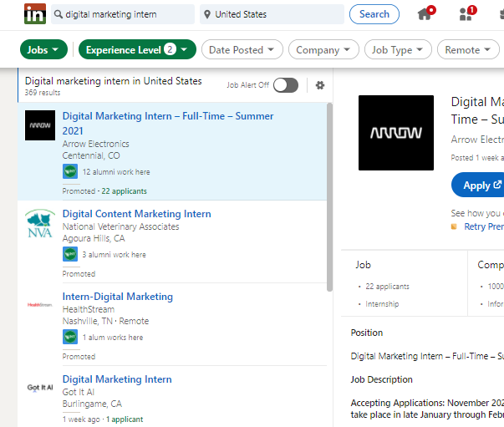Open Got It AI Digital Marketing Intern listing

click(117, 379)
